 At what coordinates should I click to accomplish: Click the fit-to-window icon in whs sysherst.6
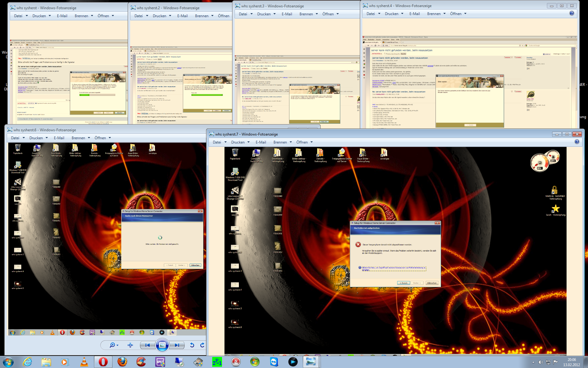point(130,345)
